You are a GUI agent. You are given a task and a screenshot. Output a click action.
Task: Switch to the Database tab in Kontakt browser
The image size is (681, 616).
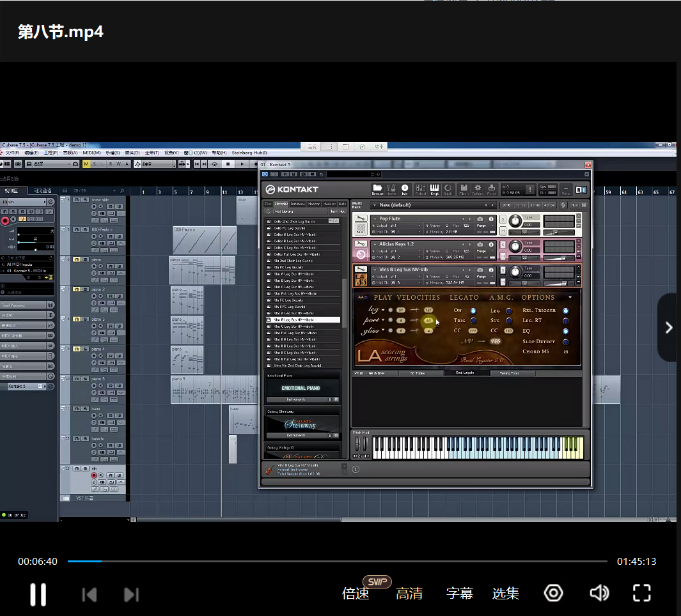(x=297, y=204)
